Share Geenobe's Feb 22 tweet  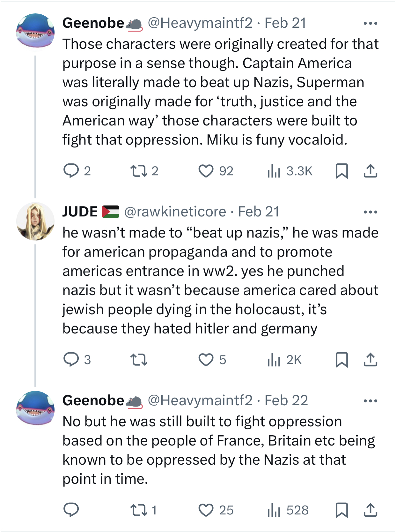coord(370,510)
